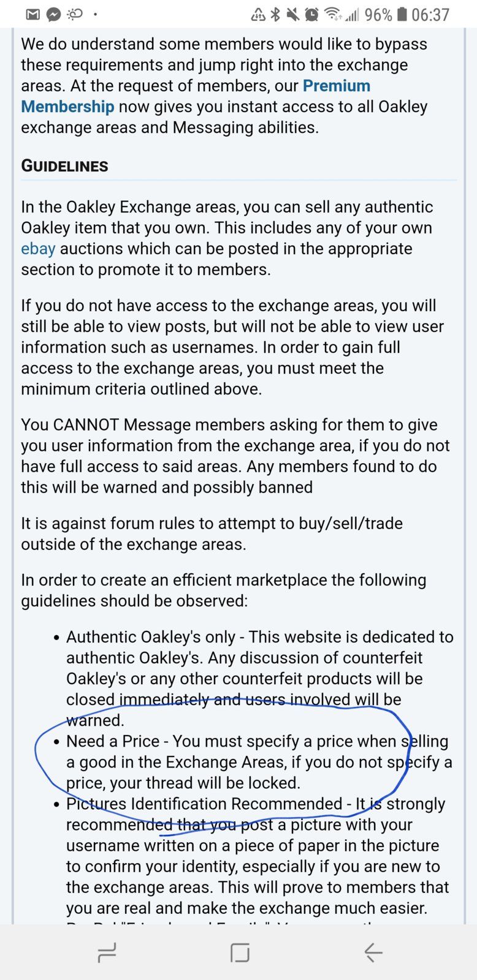The image size is (477, 980).
Task: Tap the Wi-Fi status icon
Action: pyautogui.click(x=333, y=14)
